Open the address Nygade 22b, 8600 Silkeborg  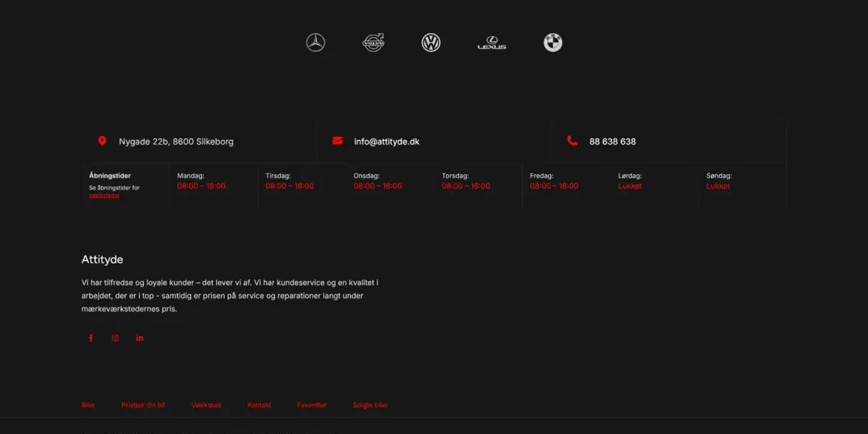[x=176, y=142]
